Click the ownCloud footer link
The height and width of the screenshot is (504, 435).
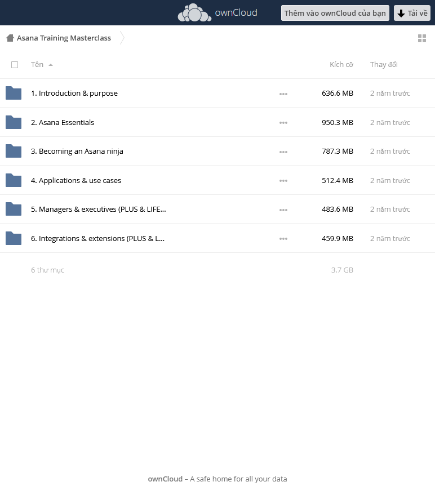coord(165,479)
